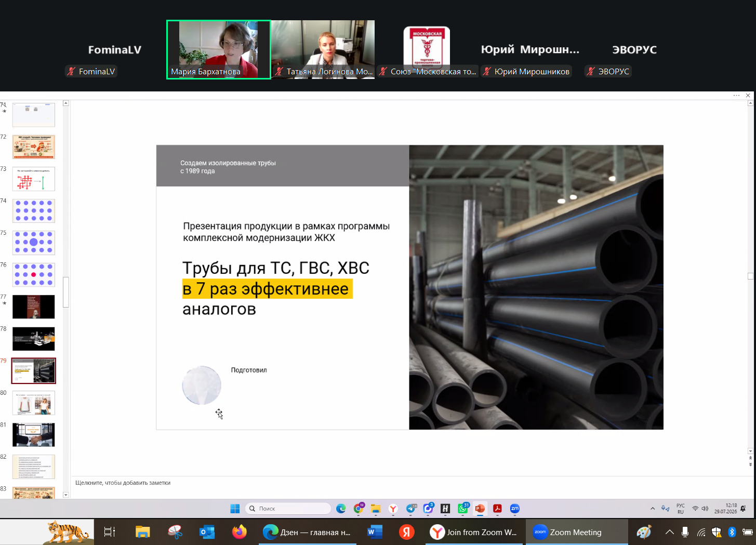Viewport: 756px width, 545px height.
Task: Open the Snipping Tool scissors icon
Action: (175, 532)
